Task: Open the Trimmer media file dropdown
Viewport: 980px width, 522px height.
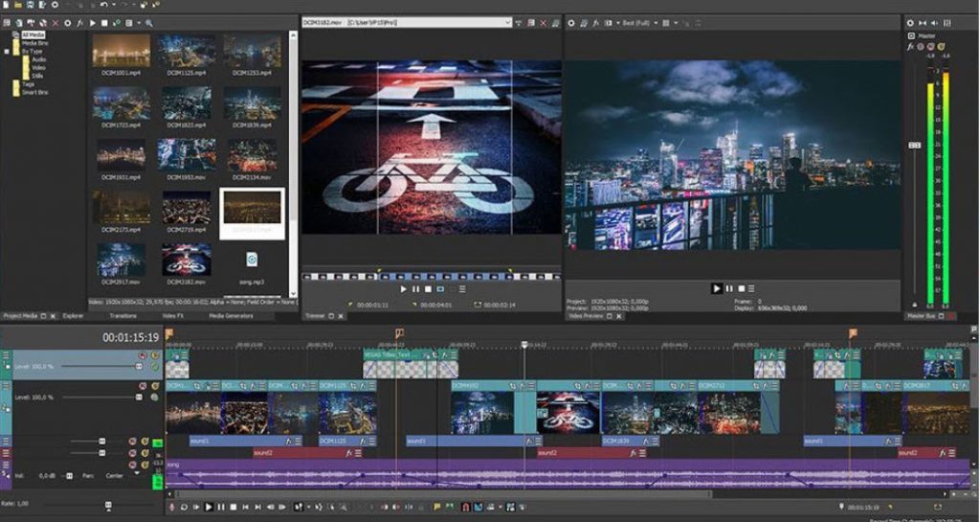Action: [x=509, y=21]
